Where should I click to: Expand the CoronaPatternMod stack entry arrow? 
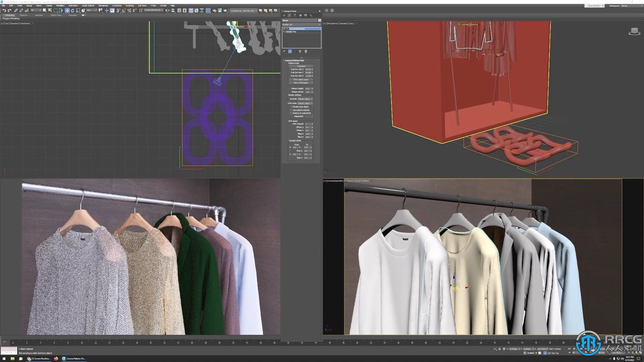coord(287,29)
